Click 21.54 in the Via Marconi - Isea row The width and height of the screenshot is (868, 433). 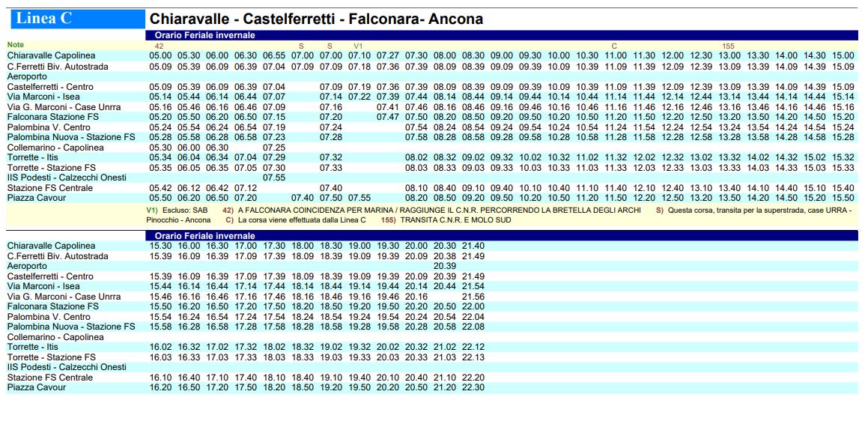tap(473, 286)
